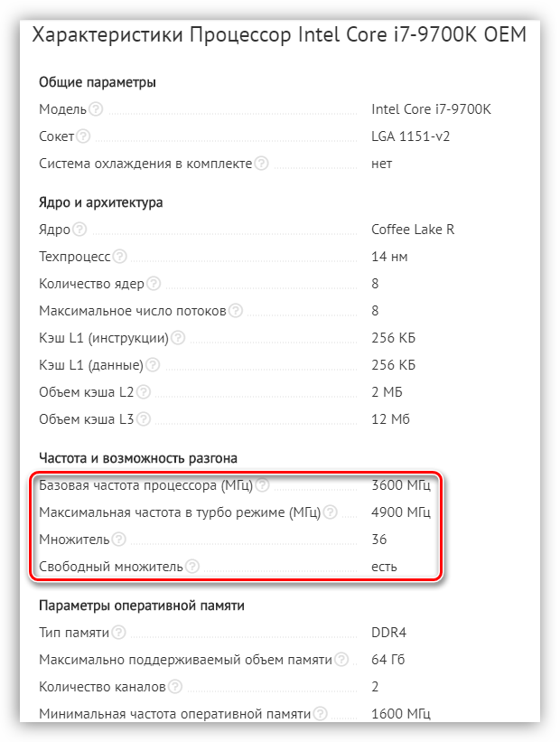Open help icon for Техпроцесс
Screen dimensions: 560x742
(x=119, y=257)
